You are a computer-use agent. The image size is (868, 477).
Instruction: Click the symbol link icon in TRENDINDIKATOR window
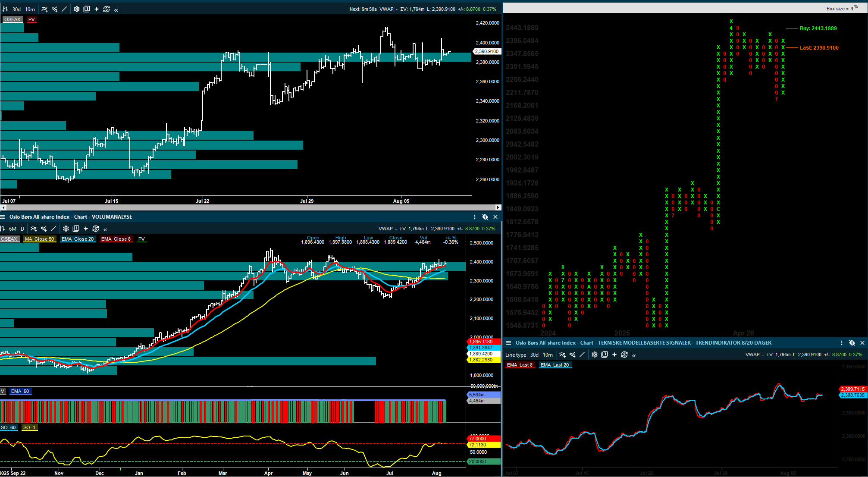pos(852,343)
